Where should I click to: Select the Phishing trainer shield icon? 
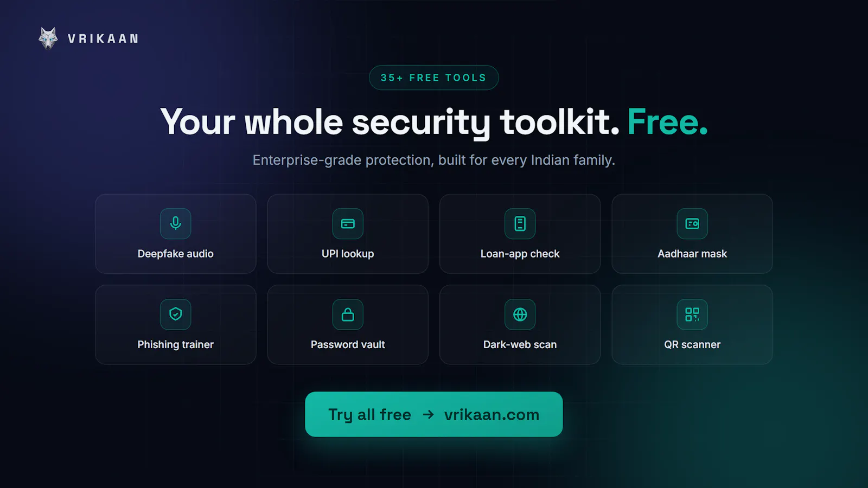(x=175, y=314)
